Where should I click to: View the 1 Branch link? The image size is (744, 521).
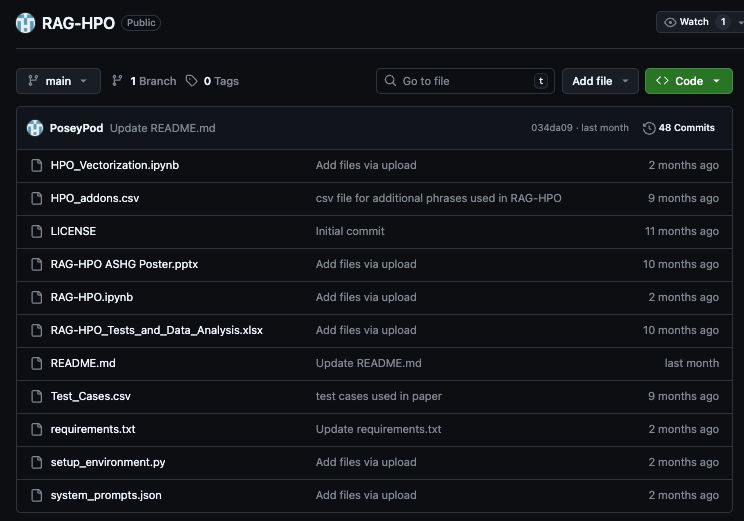144,81
